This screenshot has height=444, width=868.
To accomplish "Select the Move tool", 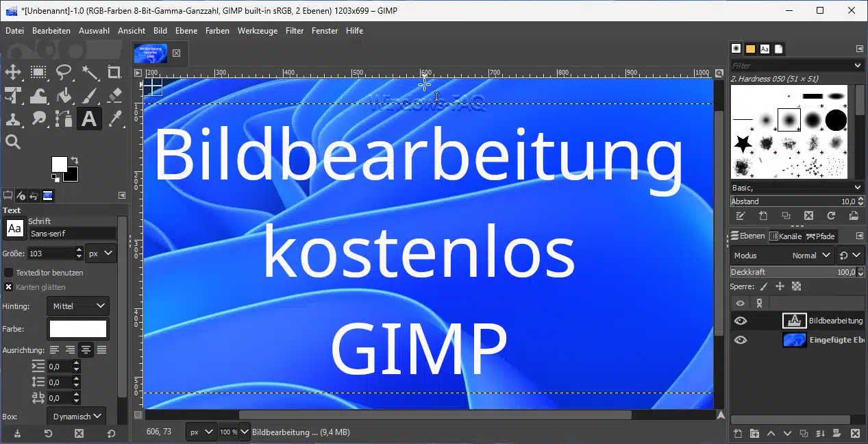I will [x=12, y=72].
